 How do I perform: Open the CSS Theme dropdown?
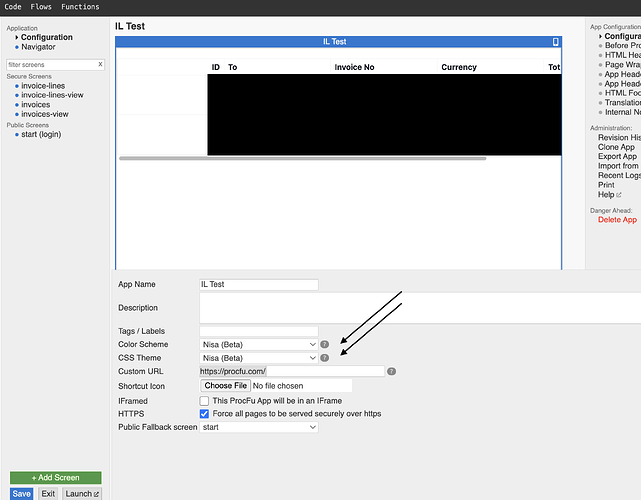(259, 358)
